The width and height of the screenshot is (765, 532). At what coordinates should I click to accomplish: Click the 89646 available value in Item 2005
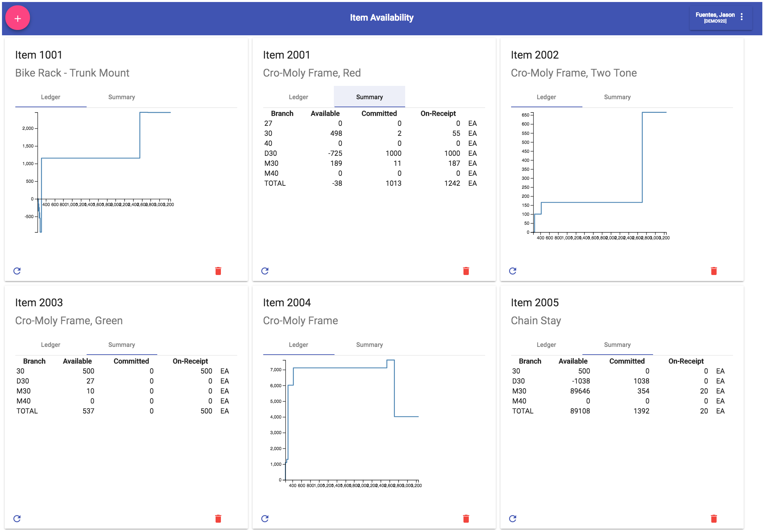coord(580,391)
